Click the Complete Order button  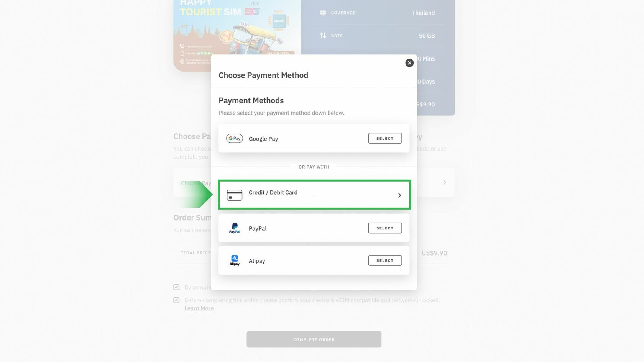(314, 339)
